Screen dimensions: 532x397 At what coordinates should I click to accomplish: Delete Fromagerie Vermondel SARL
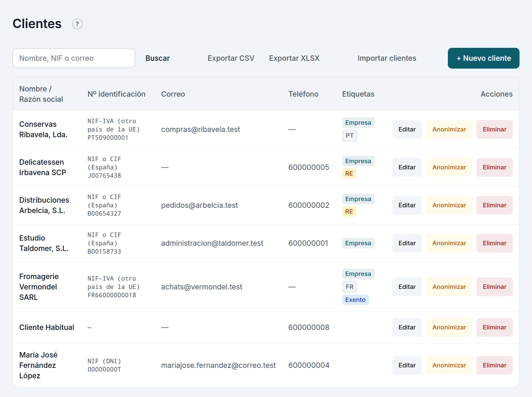coord(494,287)
